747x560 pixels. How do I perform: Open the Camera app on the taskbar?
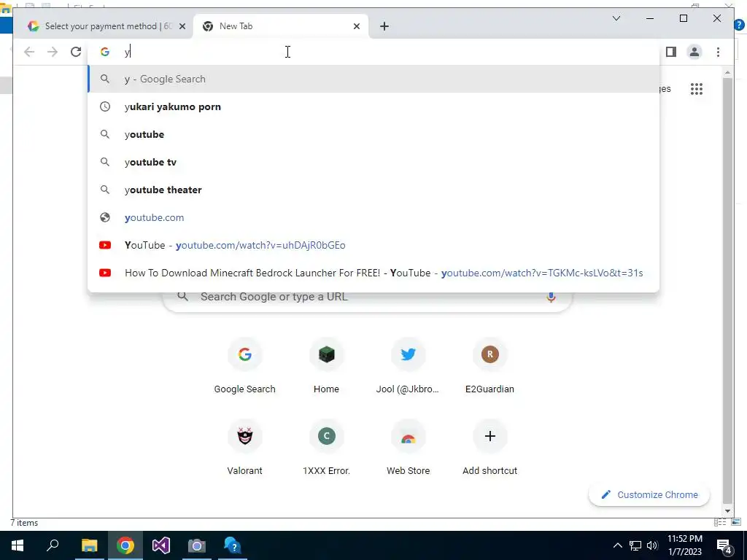pos(196,545)
